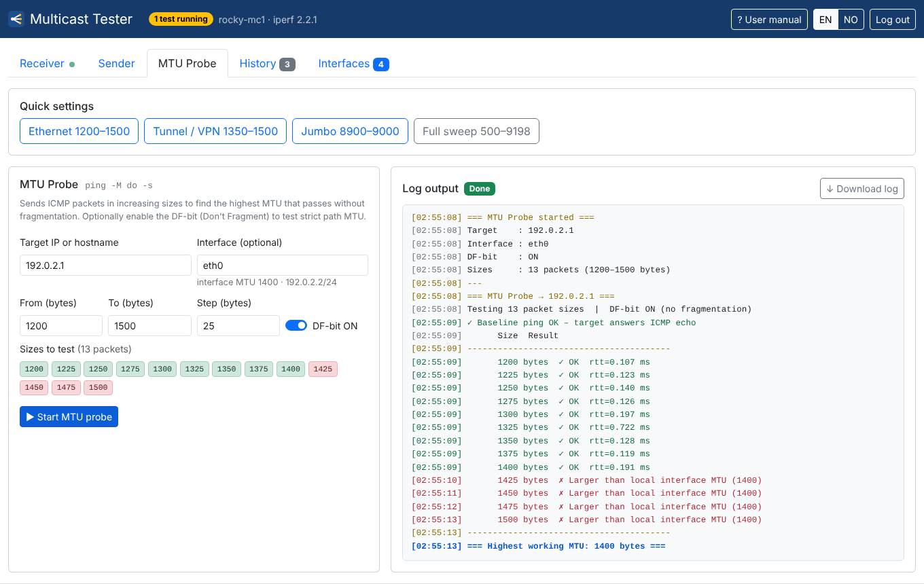Click the Log out button
Screen dimensions: 924x584
[x=893, y=20]
